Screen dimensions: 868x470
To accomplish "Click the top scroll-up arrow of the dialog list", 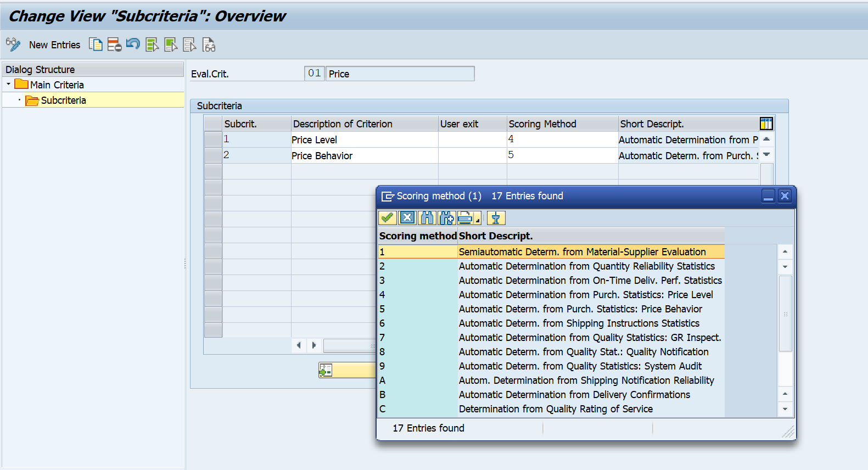I will coord(785,251).
